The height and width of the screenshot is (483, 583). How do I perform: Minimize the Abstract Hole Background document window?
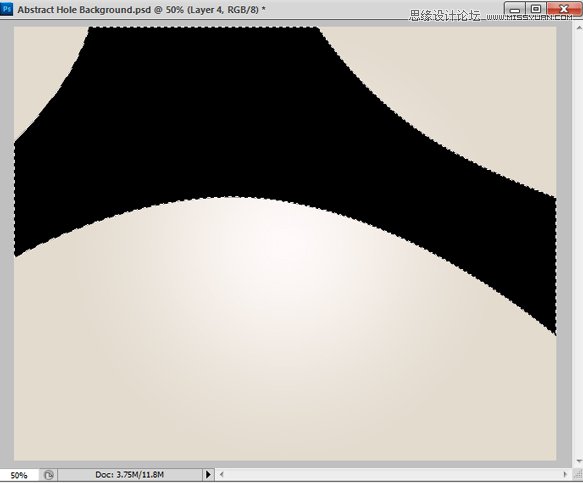pyautogui.click(x=515, y=9)
